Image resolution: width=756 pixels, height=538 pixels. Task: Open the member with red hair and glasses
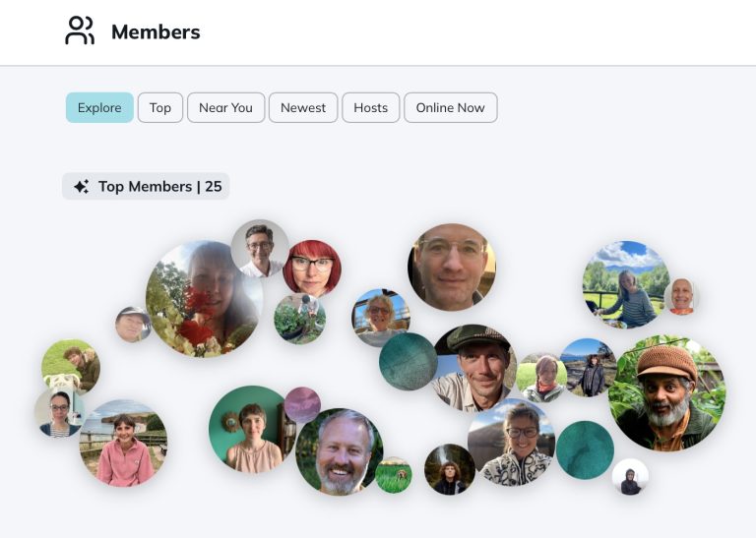click(312, 269)
